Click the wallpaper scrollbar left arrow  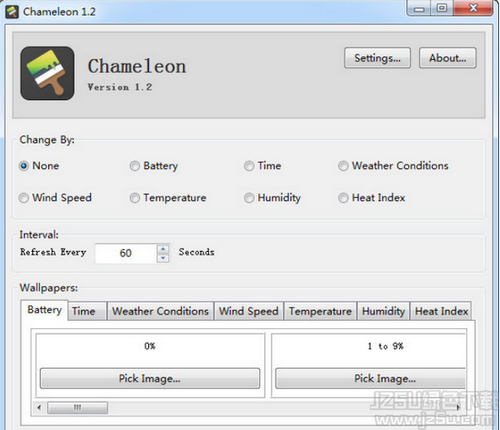coord(39,407)
